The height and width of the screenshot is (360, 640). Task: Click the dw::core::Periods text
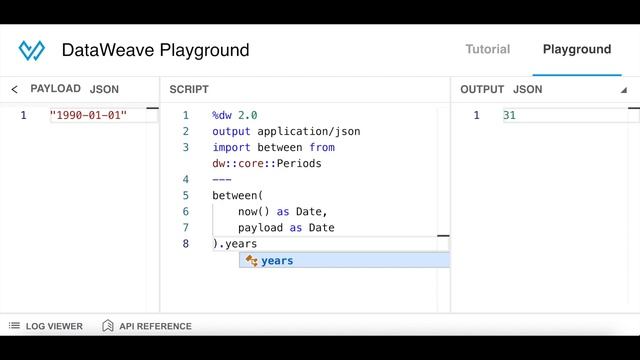[x=267, y=163]
